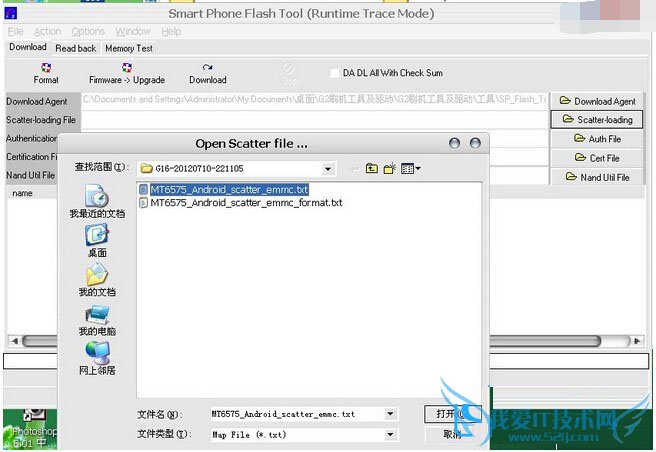This screenshot has height=452, width=656.
Task: Click the Download Agent path field
Action: 315,100
